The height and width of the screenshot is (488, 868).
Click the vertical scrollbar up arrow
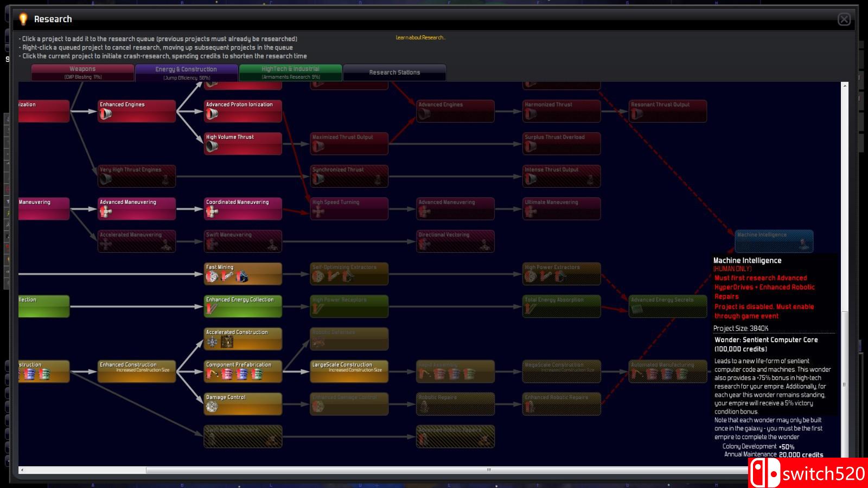pos(844,86)
